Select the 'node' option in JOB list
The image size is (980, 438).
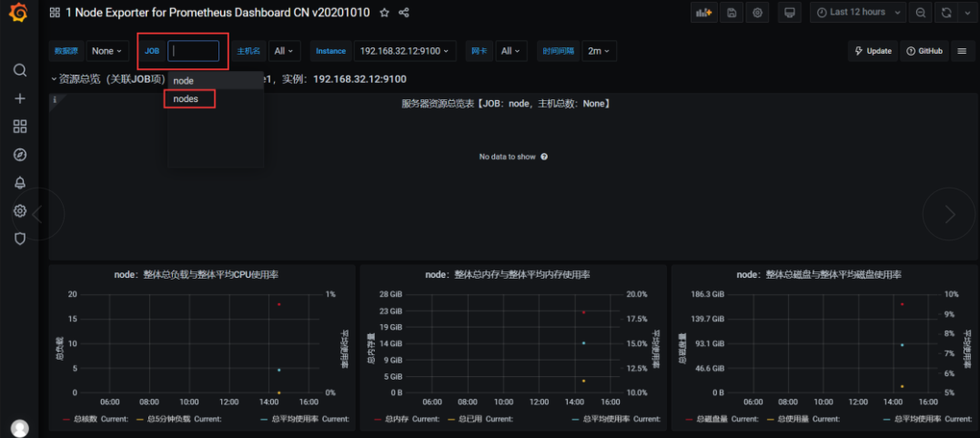[x=215, y=81]
